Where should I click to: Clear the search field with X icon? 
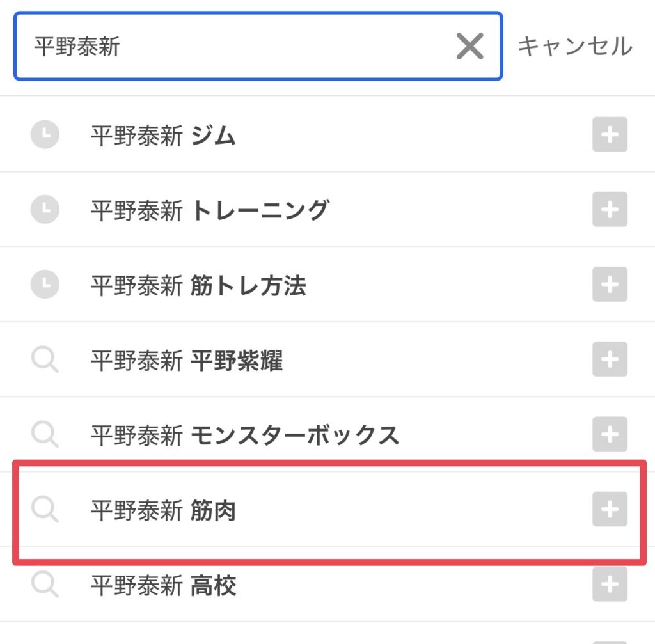[470, 46]
